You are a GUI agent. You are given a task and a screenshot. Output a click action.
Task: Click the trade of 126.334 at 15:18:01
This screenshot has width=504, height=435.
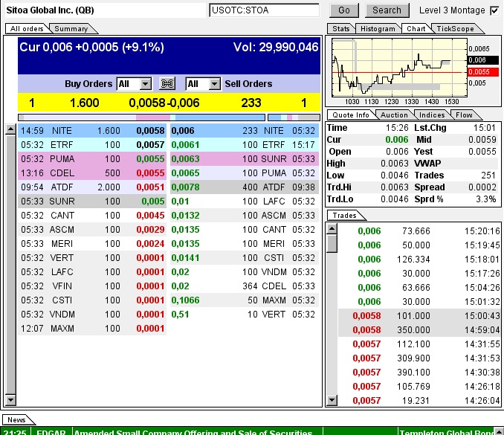pyautogui.click(x=419, y=259)
